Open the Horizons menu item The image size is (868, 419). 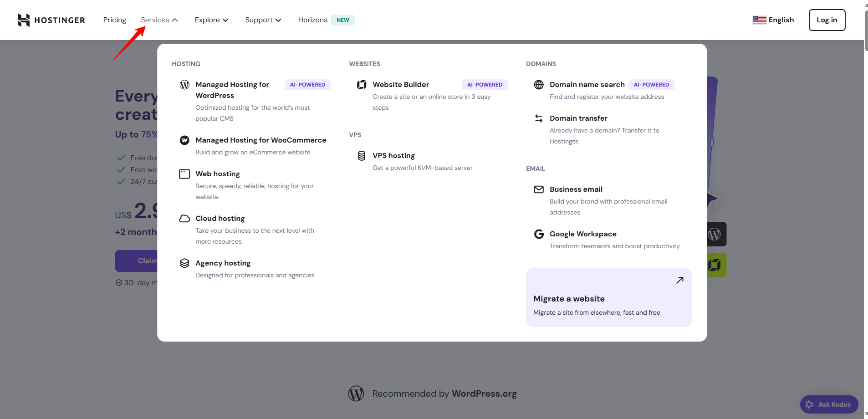coord(313,20)
